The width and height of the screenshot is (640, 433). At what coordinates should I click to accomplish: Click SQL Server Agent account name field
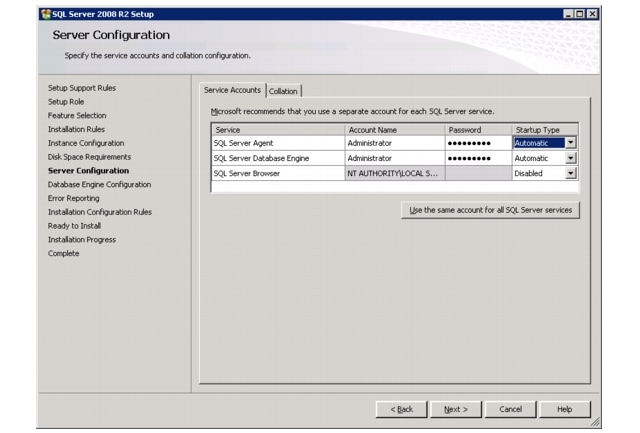pos(395,143)
